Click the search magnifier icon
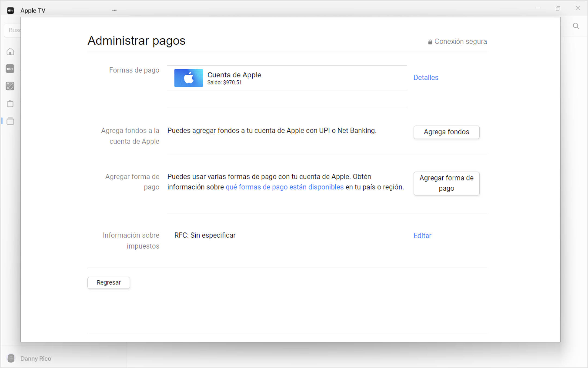This screenshot has width=588, height=368. tap(576, 26)
